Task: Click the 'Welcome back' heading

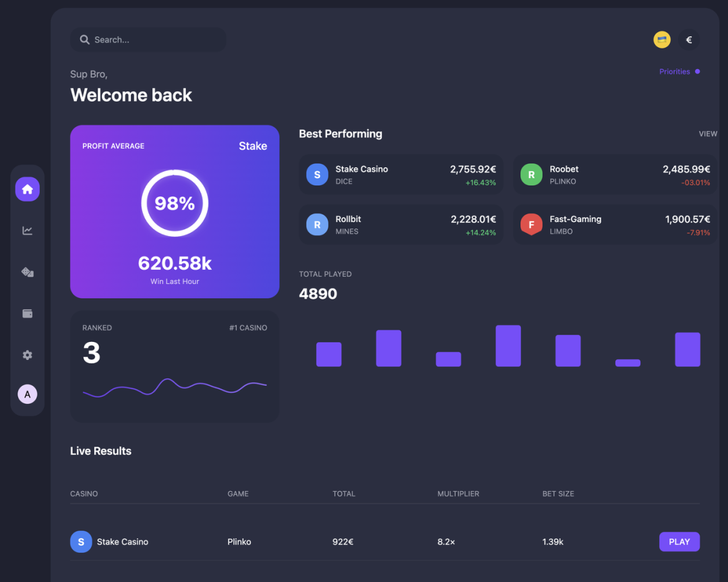Action: pyautogui.click(x=131, y=95)
